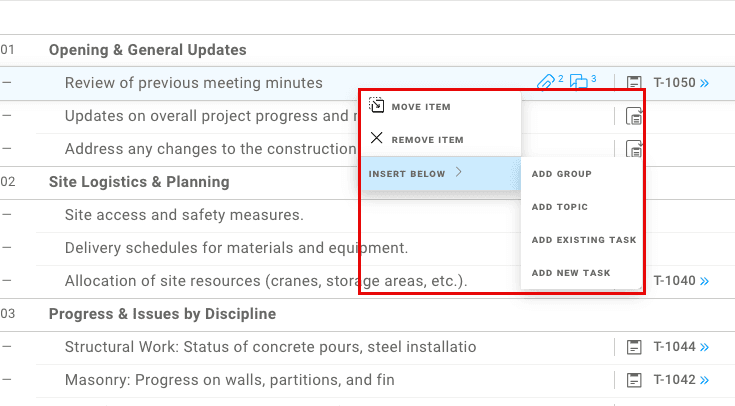The image size is (735, 406).
Task: Click the task icon beside T-1044
Action: click(x=633, y=347)
